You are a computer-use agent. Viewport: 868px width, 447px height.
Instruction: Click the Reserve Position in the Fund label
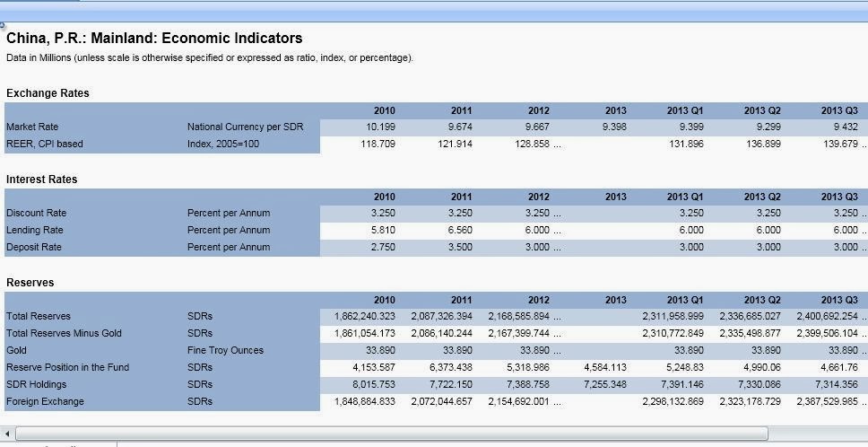(x=67, y=367)
